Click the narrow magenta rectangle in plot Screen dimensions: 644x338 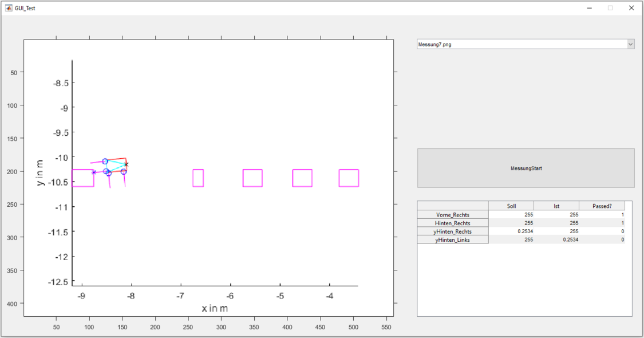pos(198,178)
